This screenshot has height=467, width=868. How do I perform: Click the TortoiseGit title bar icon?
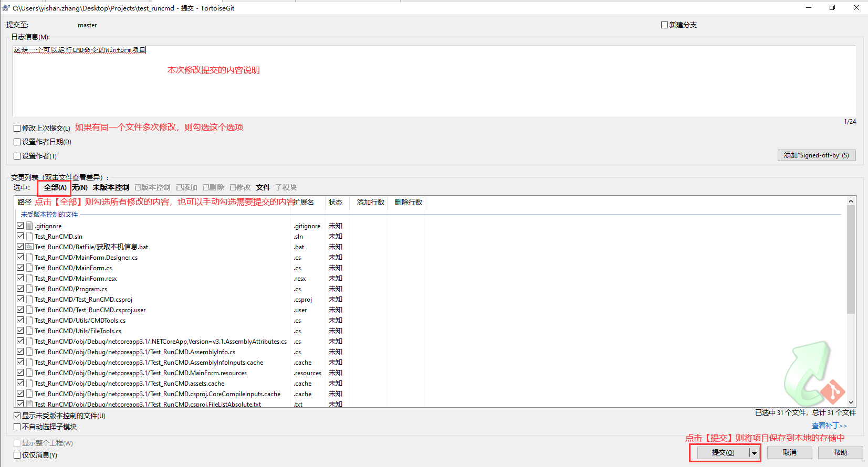6,8
